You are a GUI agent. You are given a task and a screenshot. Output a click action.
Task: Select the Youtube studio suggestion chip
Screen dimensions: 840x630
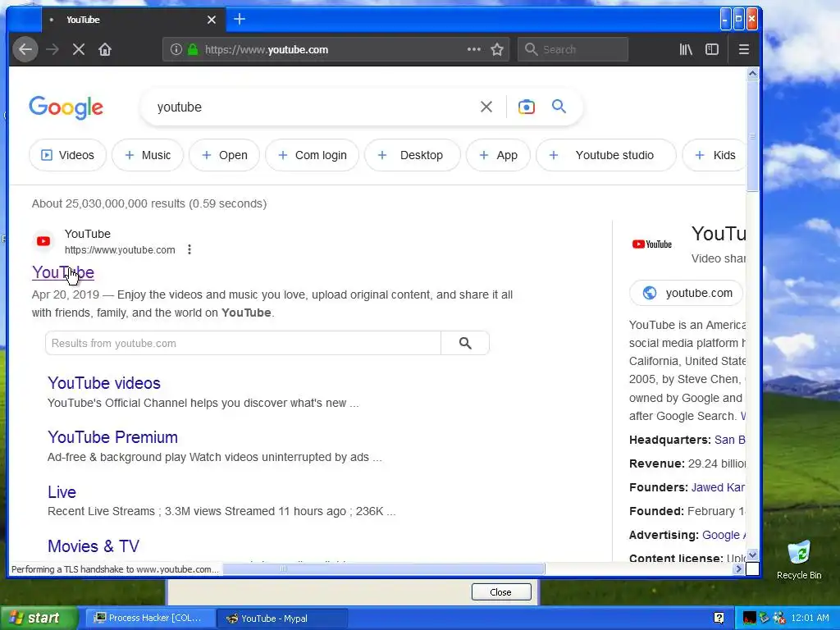[606, 155]
